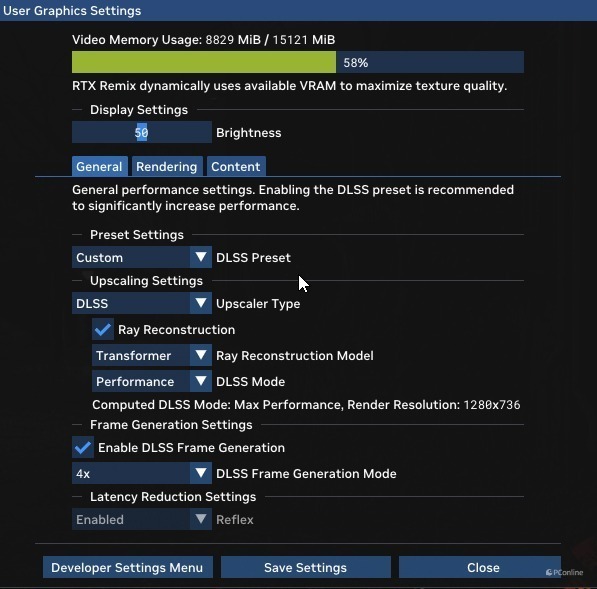Click the DLSS Preset dropdown arrow
This screenshot has height=589, width=597.
coord(201,257)
